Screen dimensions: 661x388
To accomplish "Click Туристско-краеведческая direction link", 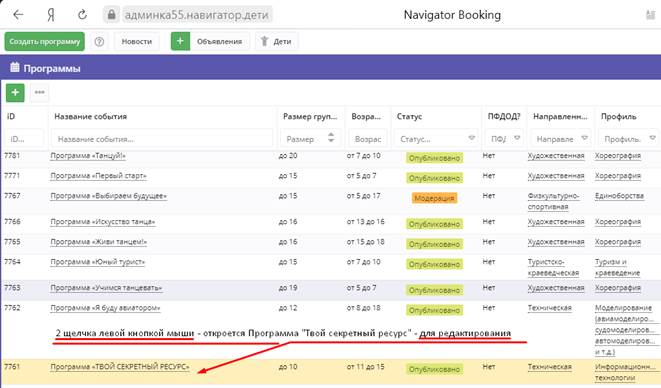I will pos(553,267).
